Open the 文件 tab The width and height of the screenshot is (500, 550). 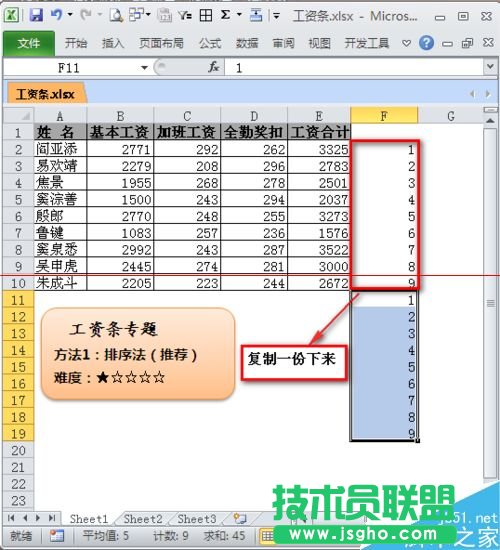pyautogui.click(x=29, y=43)
